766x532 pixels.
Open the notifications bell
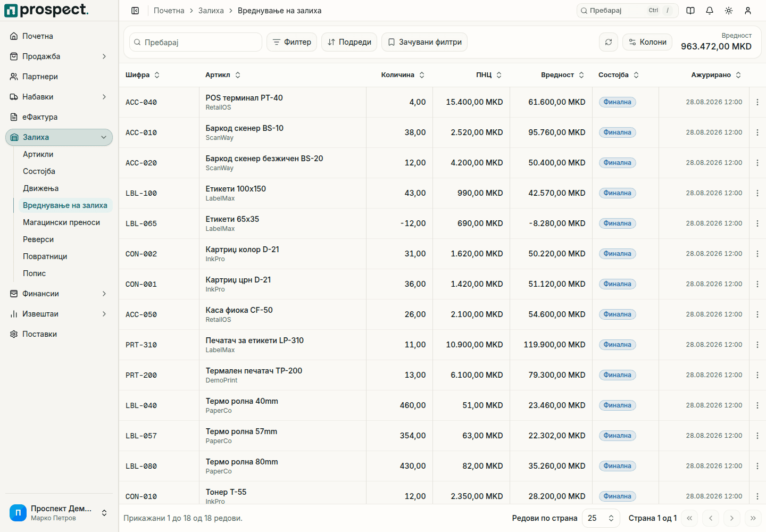coord(710,11)
